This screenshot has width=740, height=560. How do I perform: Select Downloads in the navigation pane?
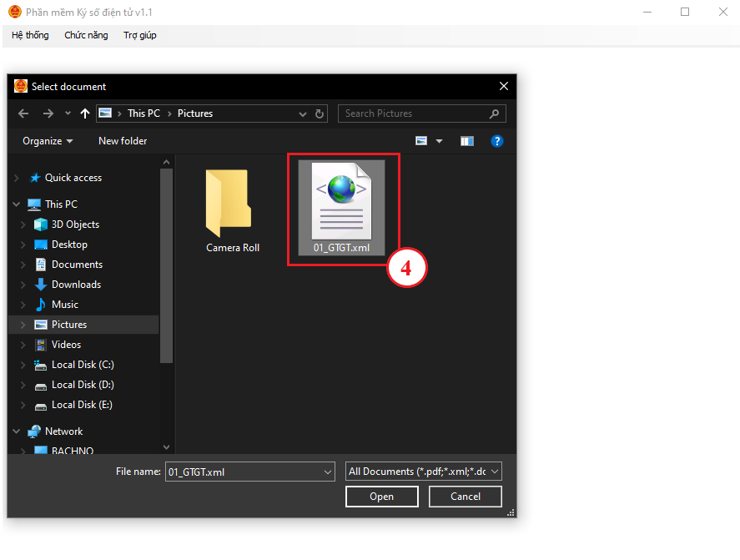point(76,285)
